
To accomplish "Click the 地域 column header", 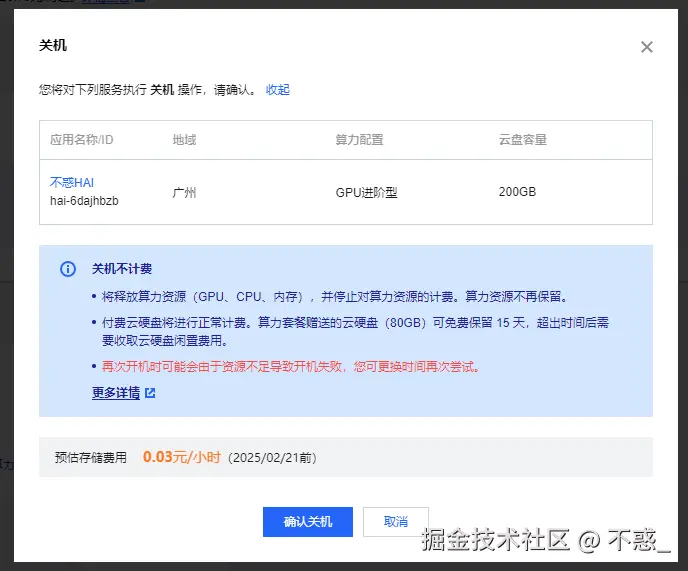I will [x=184, y=140].
